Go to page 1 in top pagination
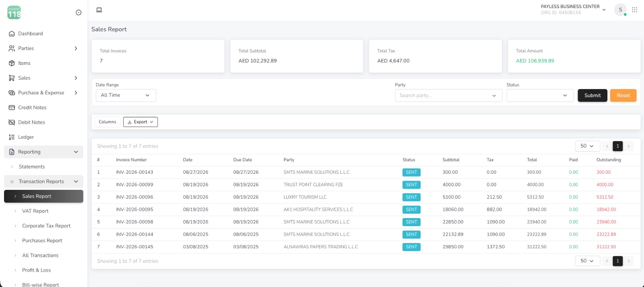644x287 pixels. [x=617, y=146]
